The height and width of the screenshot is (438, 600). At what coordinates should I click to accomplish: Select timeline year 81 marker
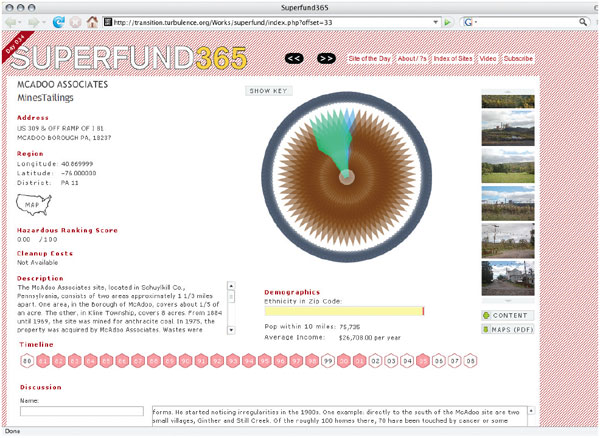tap(43, 361)
